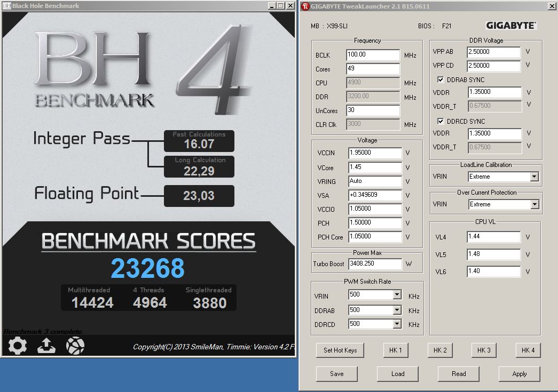Save the TweakLauncher profile
Viewport: 558px width, 392px height.
pos(336,374)
